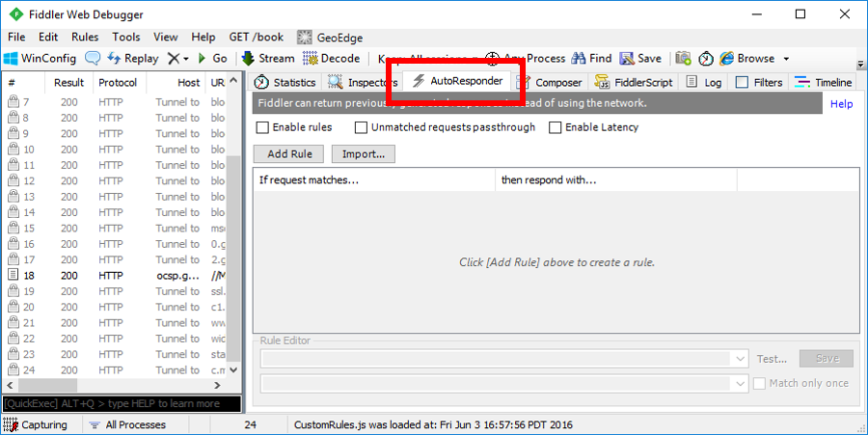This screenshot has height=435, width=868.
Task: Select session row number 24
Action: click(116, 370)
